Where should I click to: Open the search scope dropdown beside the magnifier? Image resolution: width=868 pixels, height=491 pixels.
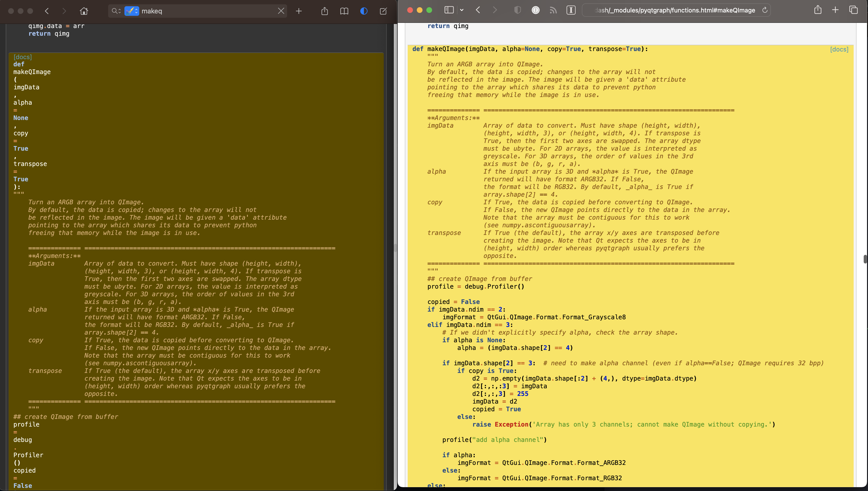(120, 11)
